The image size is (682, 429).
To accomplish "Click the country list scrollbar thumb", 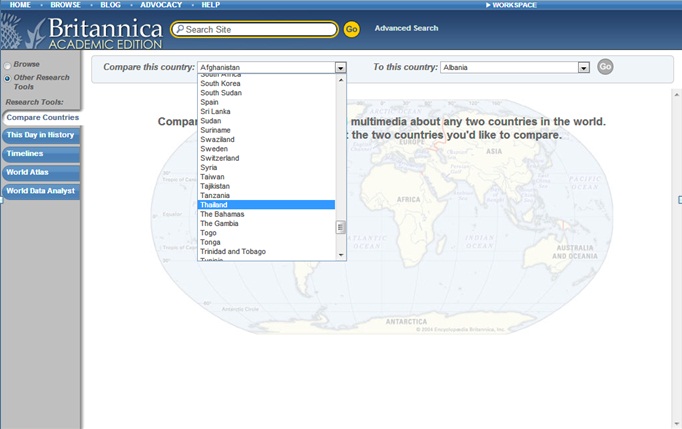I will point(341,228).
